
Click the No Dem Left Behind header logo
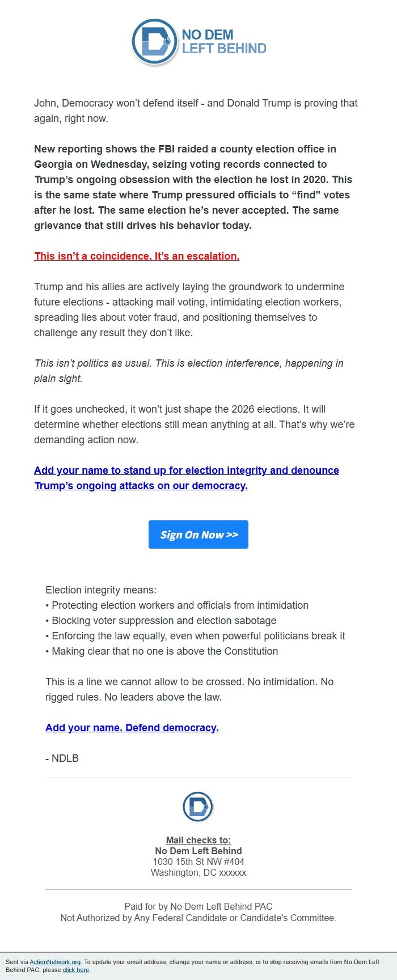tap(198, 41)
